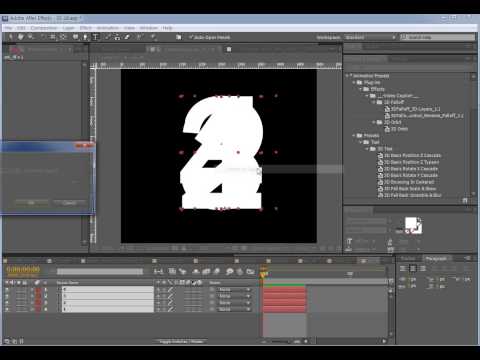Open the Graph Editor icon

pyautogui.click(x=250, y=272)
